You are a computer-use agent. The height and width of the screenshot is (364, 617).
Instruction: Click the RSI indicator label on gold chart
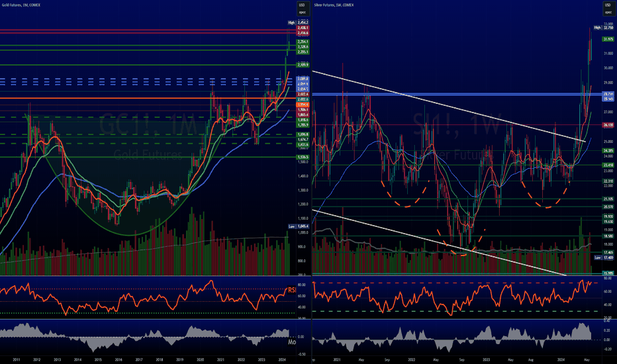coord(291,290)
